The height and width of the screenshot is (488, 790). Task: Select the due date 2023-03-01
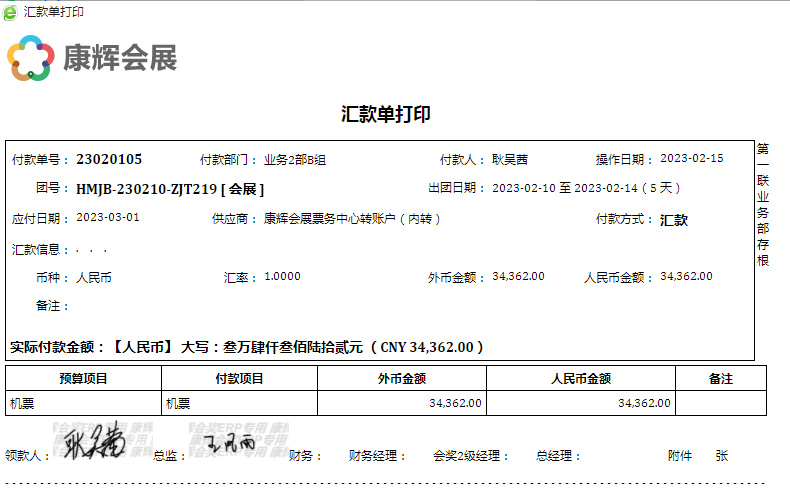pos(108,218)
